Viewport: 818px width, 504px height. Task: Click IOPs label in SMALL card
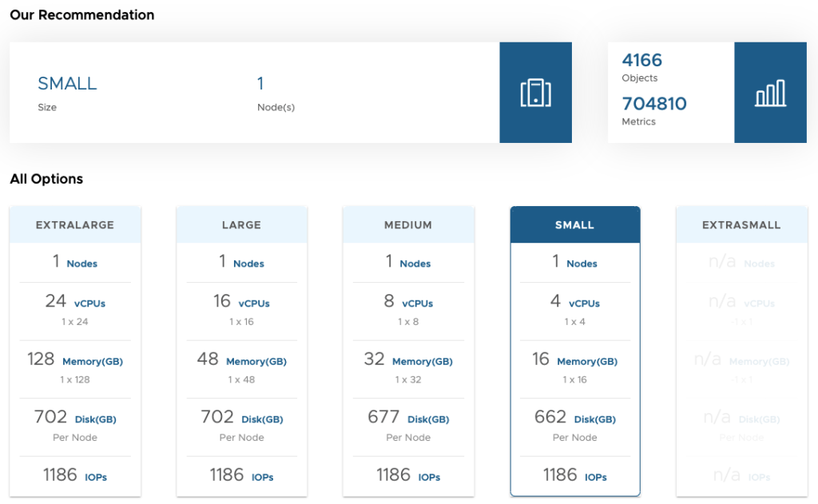(595, 478)
